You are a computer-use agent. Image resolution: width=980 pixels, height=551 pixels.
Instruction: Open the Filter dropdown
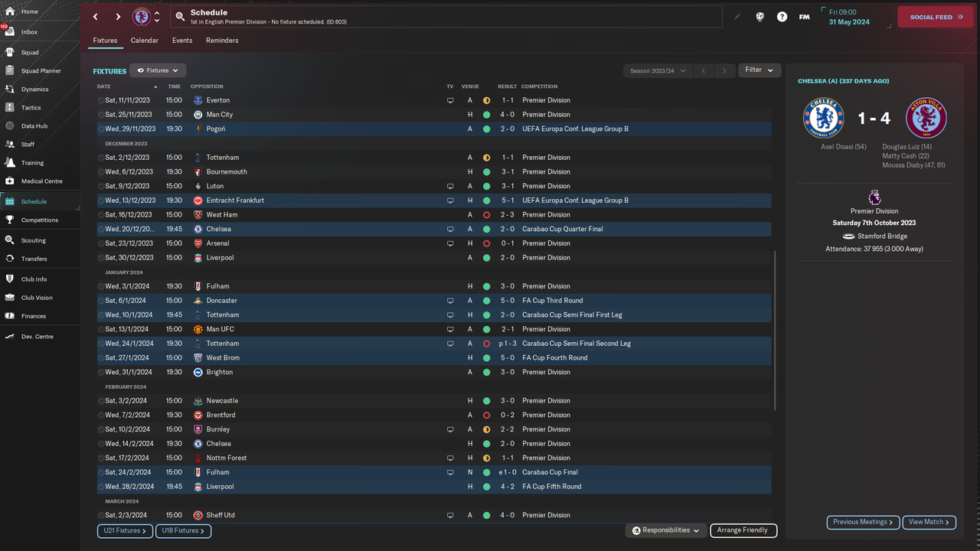759,70
